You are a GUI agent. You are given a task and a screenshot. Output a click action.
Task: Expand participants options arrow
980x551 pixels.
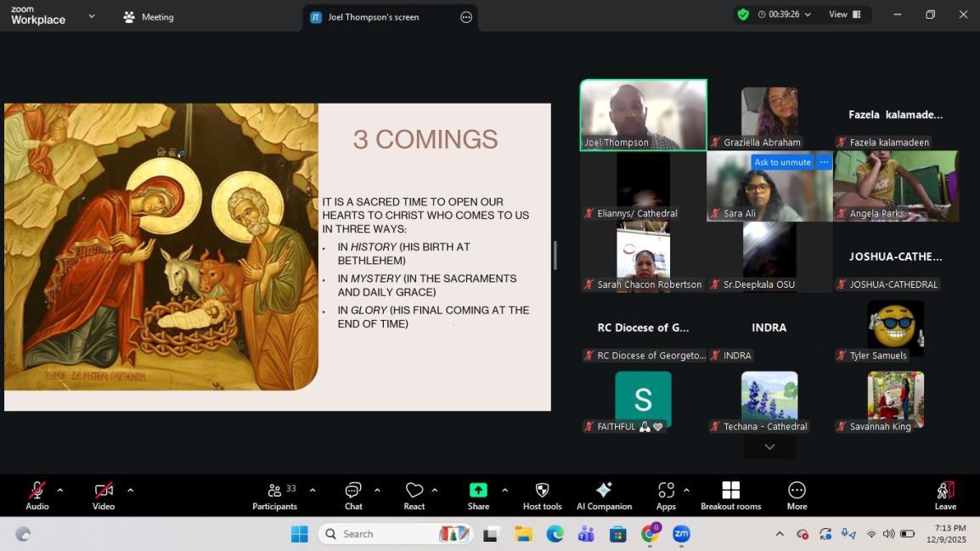click(x=313, y=491)
